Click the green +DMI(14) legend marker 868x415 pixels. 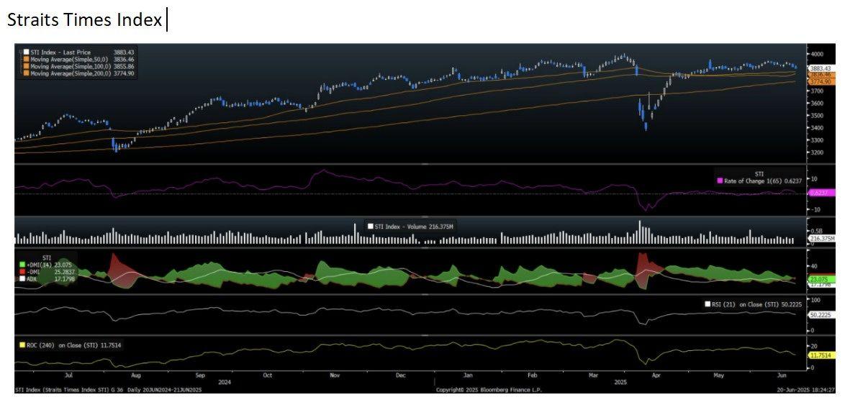(22, 265)
